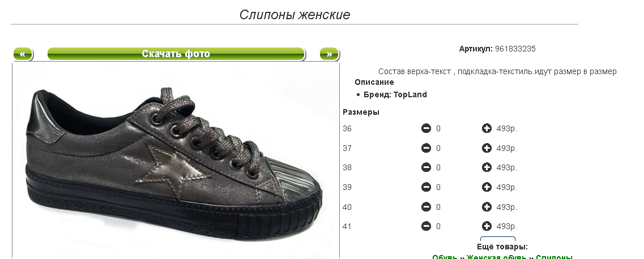
Task: Increase quantity for size 36
Action: (487, 129)
